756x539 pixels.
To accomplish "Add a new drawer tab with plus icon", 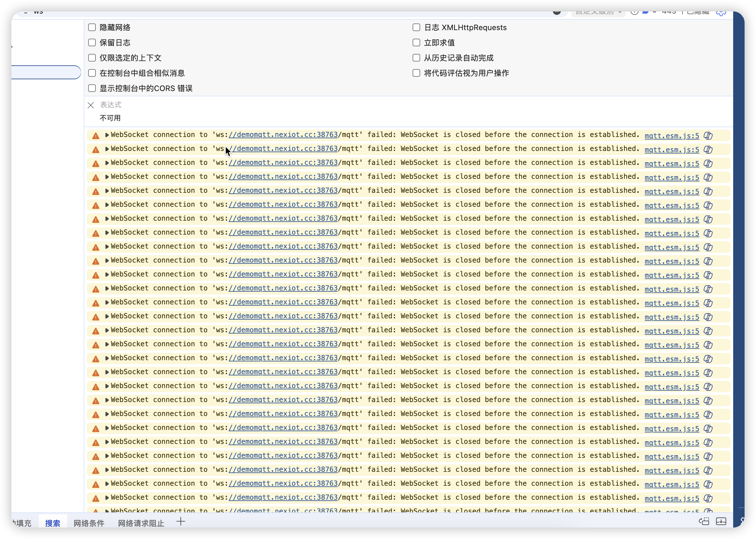I will click(180, 522).
